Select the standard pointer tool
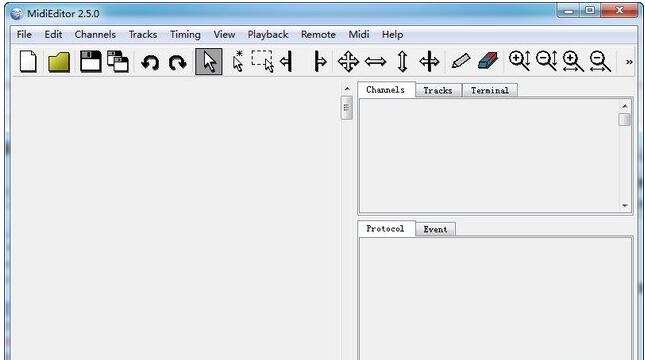Image resolution: width=645 pixels, height=360 pixels. [209, 62]
